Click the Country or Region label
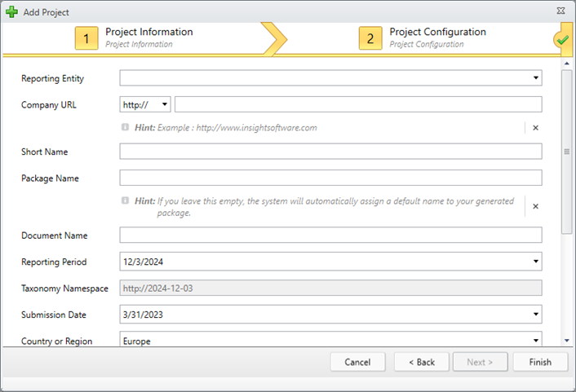The width and height of the screenshot is (576, 392). click(57, 341)
